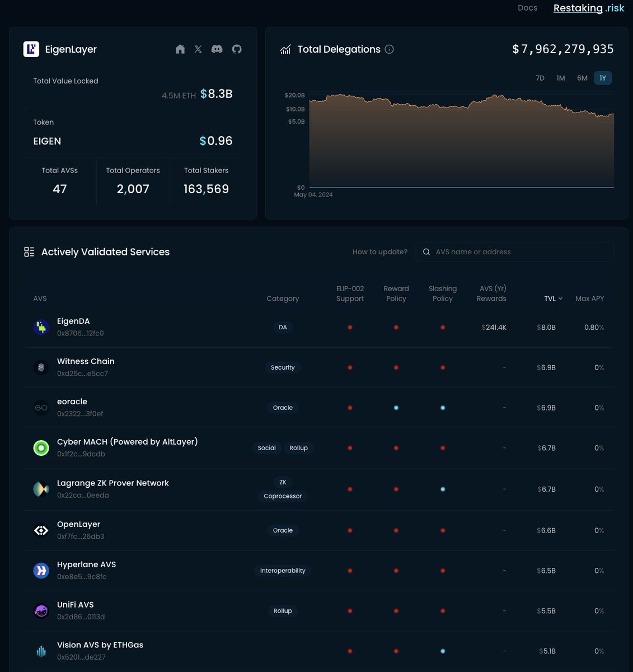Click the search magnifier icon

pos(426,252)
